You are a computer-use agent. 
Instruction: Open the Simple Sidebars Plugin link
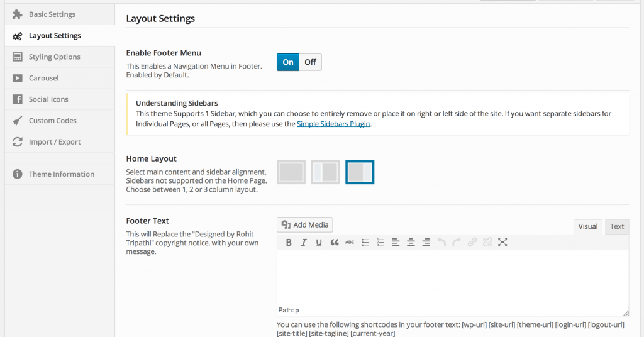point(333,124)
